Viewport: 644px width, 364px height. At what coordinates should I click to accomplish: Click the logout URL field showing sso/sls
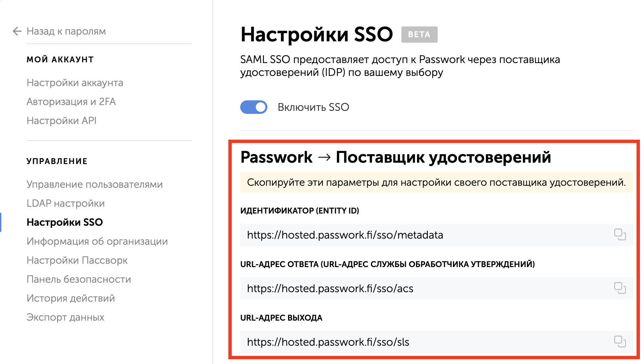tap(373, 342)
